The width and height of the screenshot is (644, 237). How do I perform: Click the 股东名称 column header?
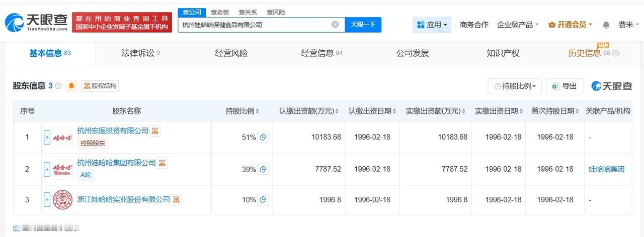pos(126,111)
